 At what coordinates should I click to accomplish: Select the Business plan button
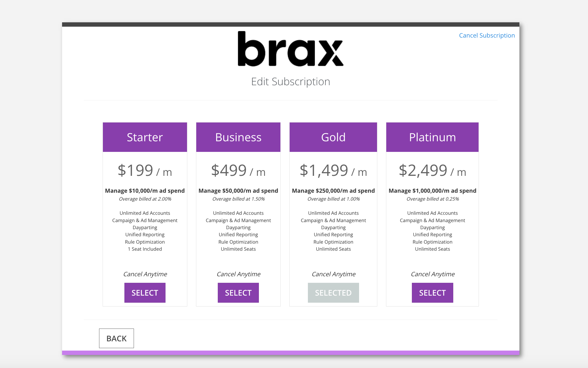[x=238, y=293]
